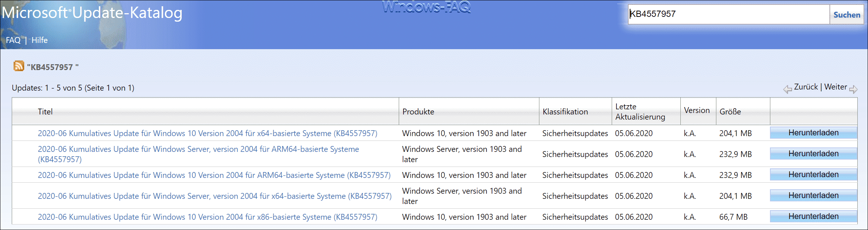Sort results by Titel column header

click(45, 112)
